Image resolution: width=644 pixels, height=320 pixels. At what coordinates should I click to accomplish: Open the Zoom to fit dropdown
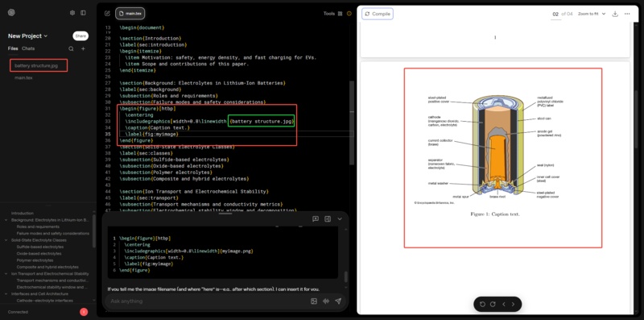(592, 14)
